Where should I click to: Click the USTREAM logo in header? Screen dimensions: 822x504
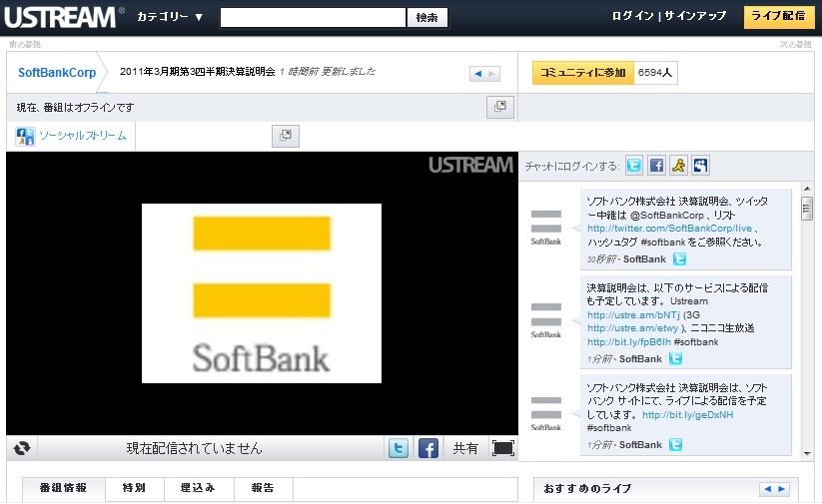click(61, 17)
